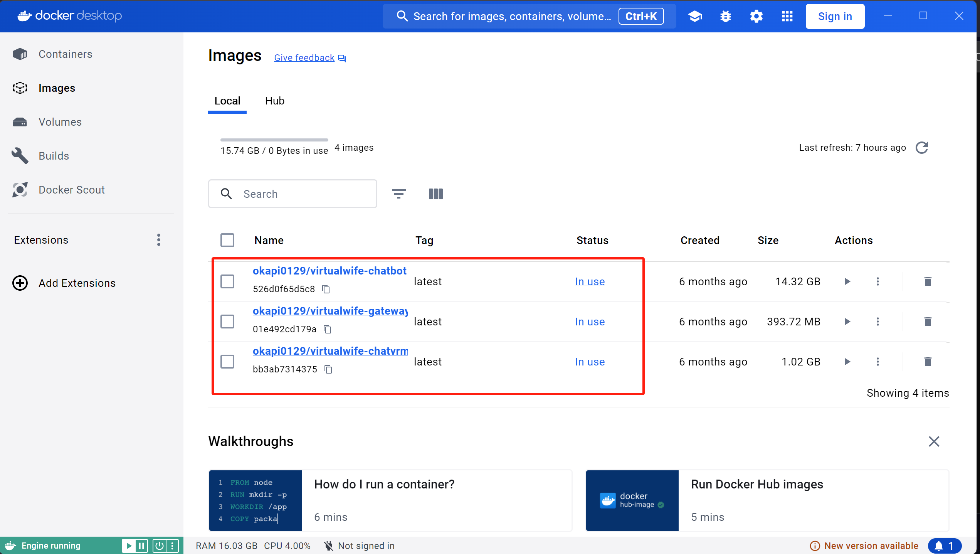Screen dimensions: 980x554
Task: Switch to the Hub tab
Action: click(x=275, y=101)
